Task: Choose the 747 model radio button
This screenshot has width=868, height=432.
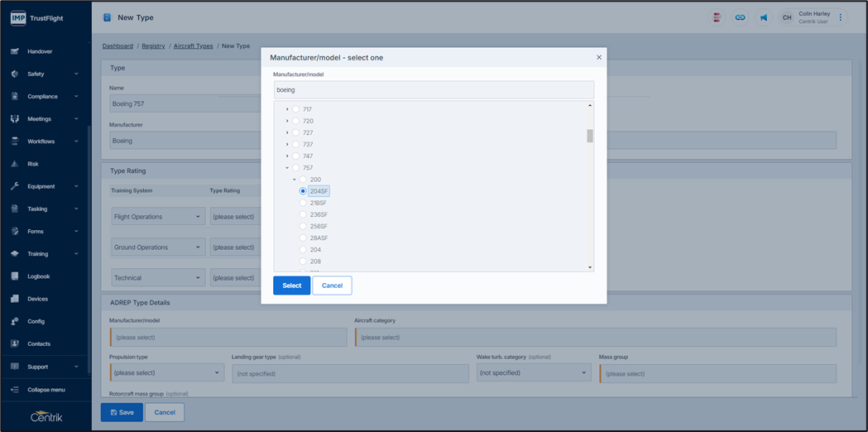Action: (295, 156)
